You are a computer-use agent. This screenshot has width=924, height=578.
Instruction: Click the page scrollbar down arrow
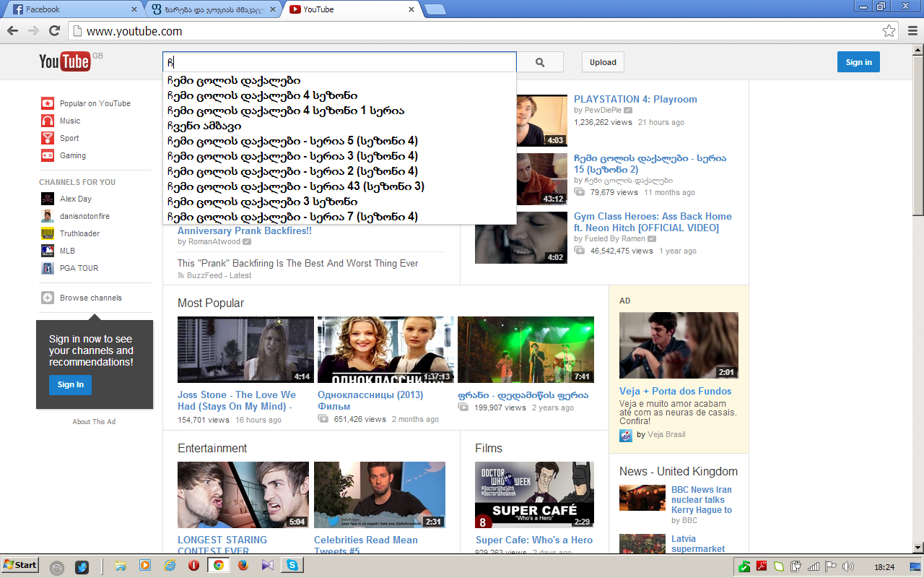coord(918,547)
